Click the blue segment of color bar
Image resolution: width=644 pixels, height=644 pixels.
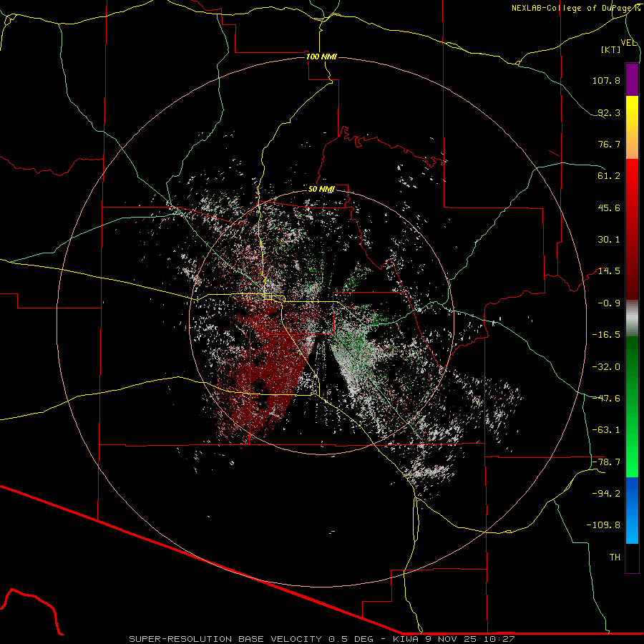pos(632,510)
